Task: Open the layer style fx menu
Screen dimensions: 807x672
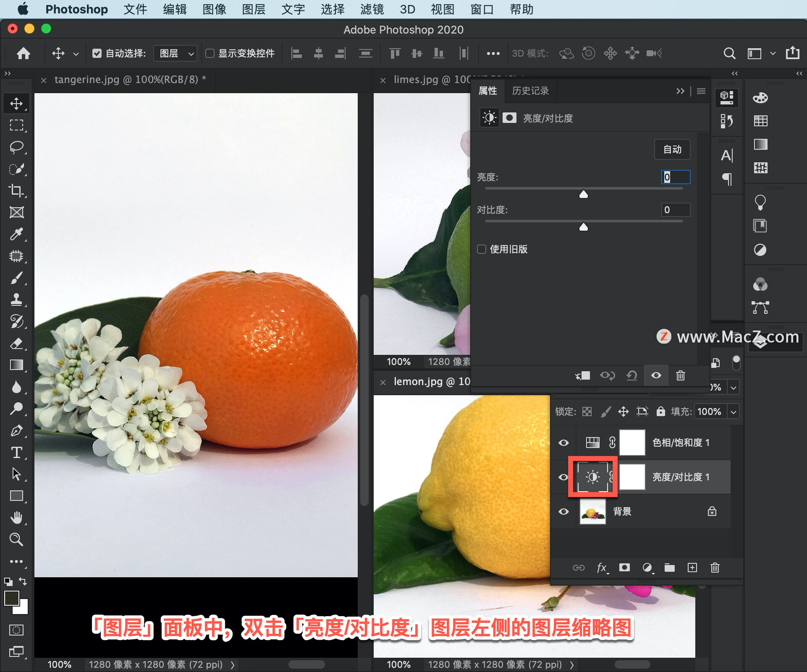Action: [602, 568]
